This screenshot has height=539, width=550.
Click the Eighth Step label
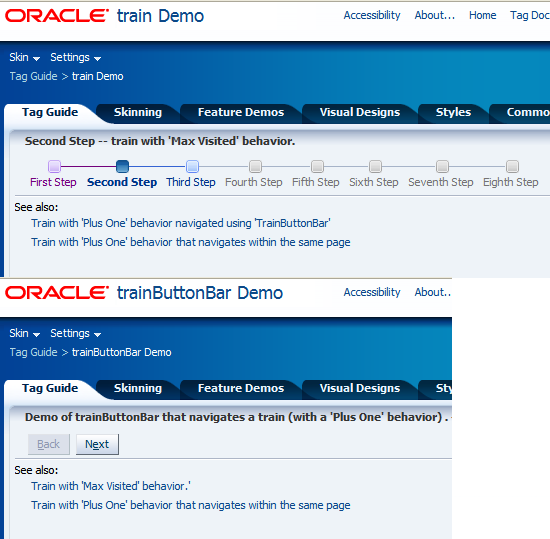click(x=511, y=182)
